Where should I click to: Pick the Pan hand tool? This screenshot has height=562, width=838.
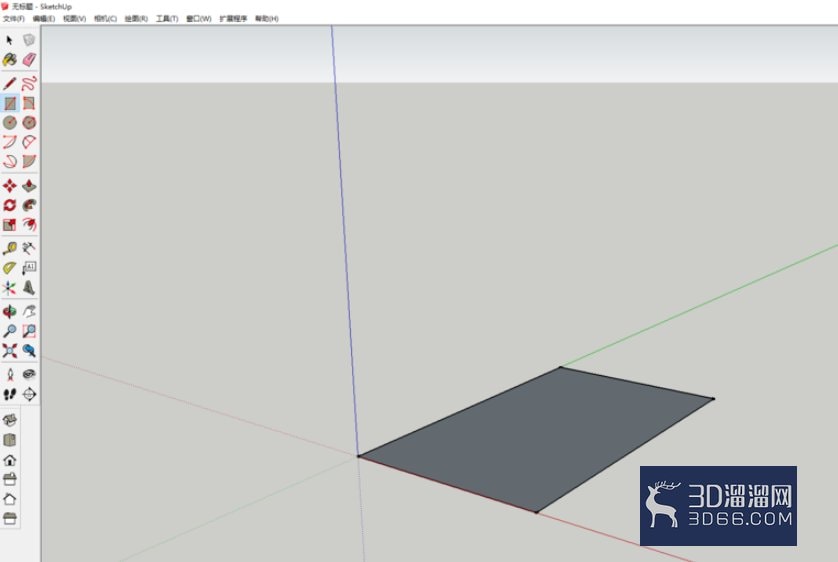point(29,311)
